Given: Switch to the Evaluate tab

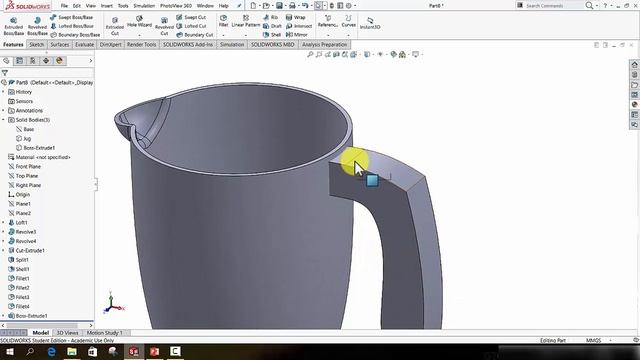Looking at the screenshot, I should (84, 44).
